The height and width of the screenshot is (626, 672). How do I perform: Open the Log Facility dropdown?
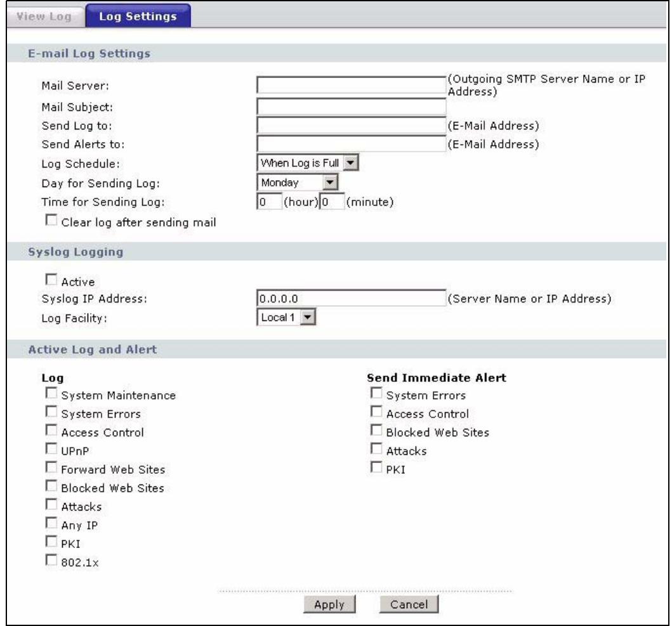[x=286, y=318]
